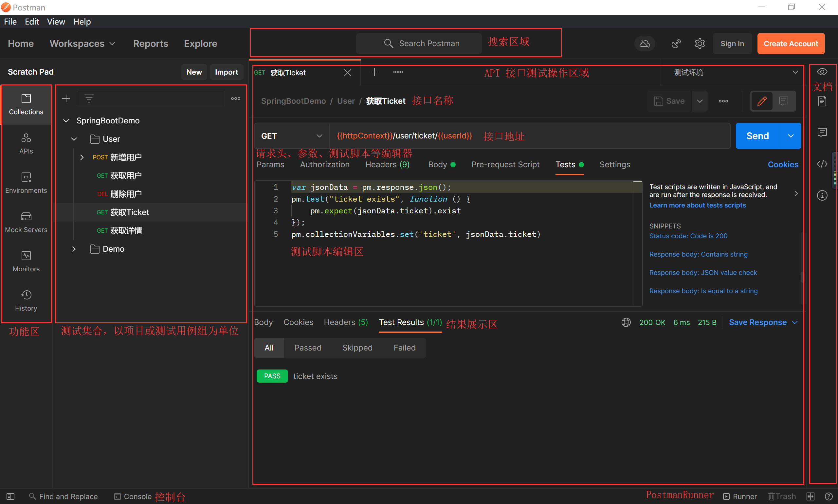Click the filter icon in collections search

coord(89,99)
